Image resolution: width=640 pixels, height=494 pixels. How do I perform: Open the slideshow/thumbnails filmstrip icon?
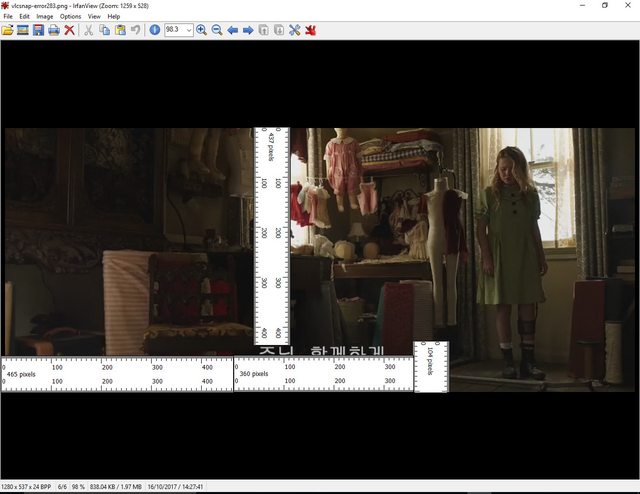(23, 30)
